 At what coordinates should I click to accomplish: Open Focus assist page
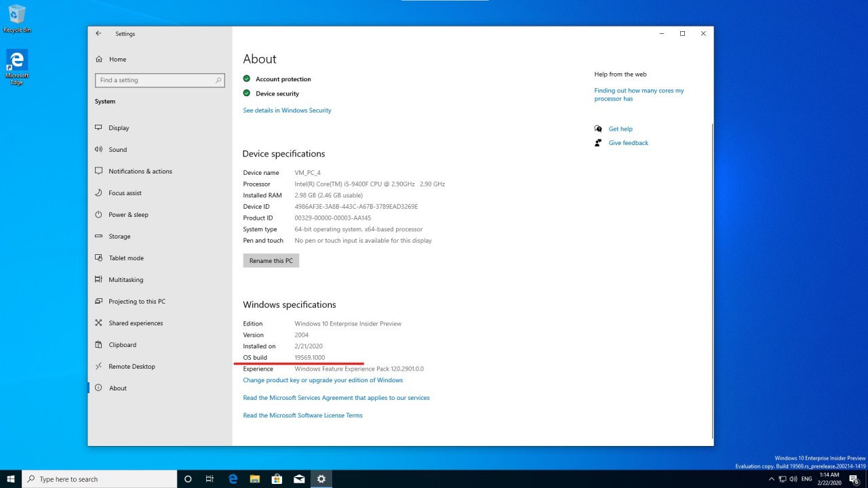(125, 192)
